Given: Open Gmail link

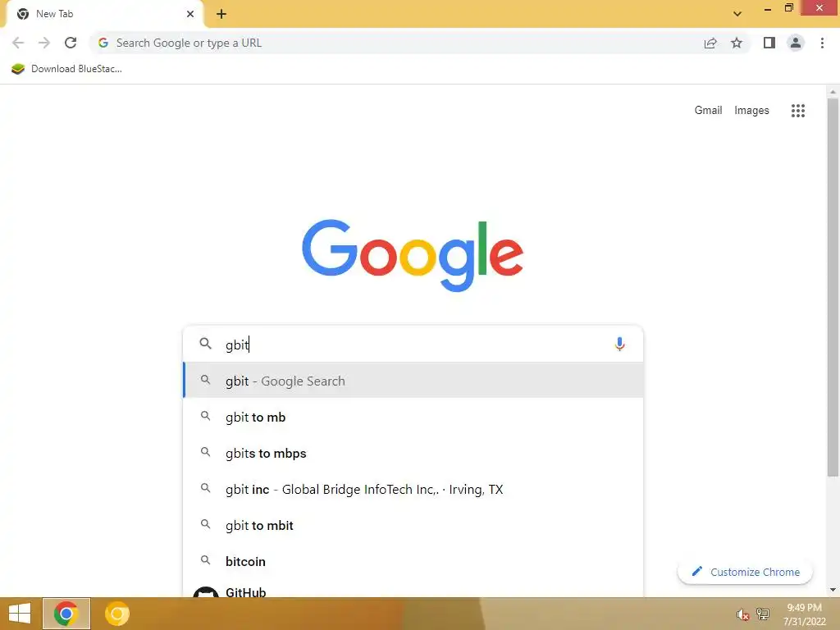Looking at the screenshot, I should pyautogui.click(x=708, y=110).
